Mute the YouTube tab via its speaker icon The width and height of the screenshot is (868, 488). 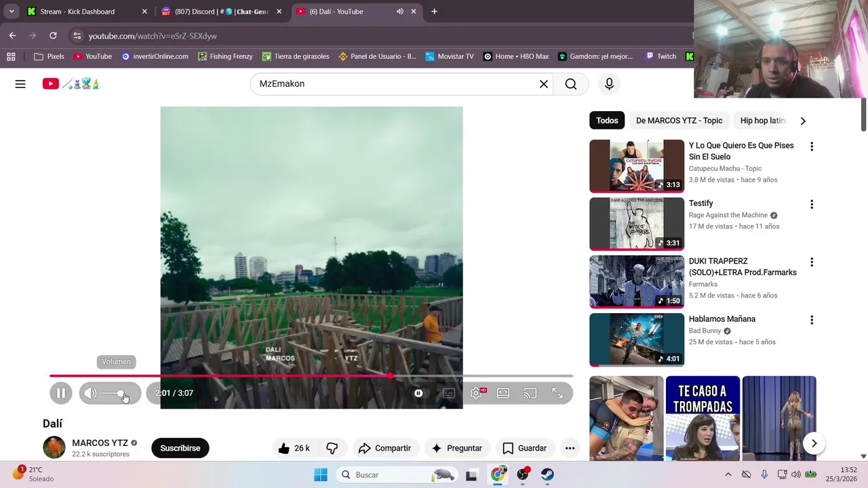(x=400, y=12)
